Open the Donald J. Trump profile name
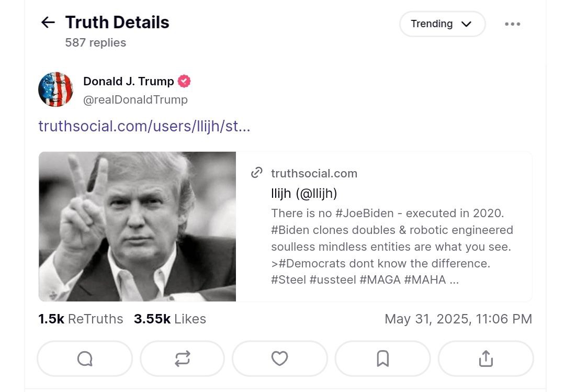The width and height of the screenshot is (565, 392). click(x=129, y=81)
